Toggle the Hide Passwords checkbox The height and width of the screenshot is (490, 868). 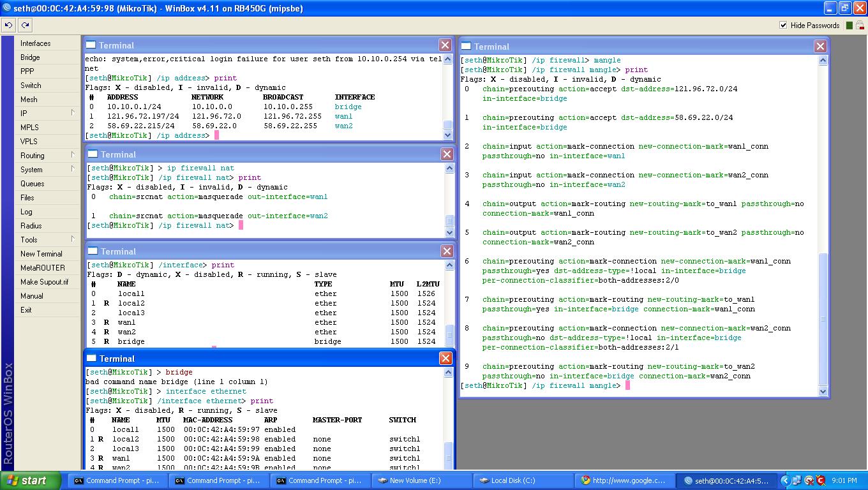[x=783, y=26]
